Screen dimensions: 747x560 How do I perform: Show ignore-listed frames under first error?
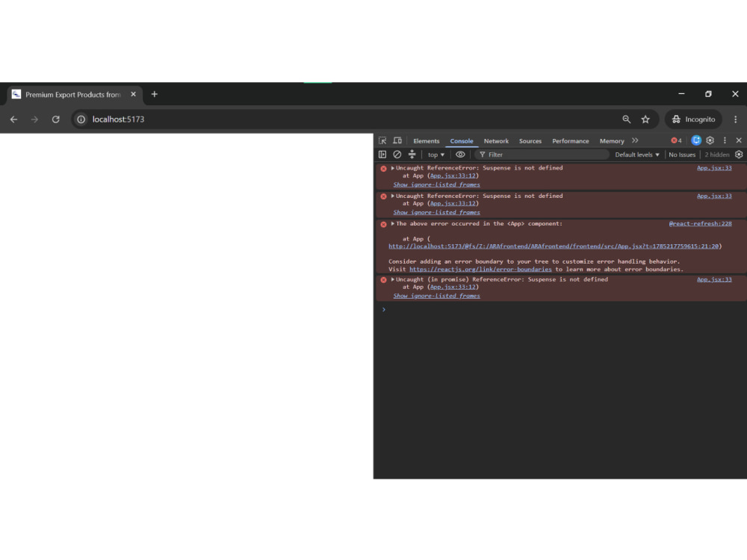[x=436, y=184]
